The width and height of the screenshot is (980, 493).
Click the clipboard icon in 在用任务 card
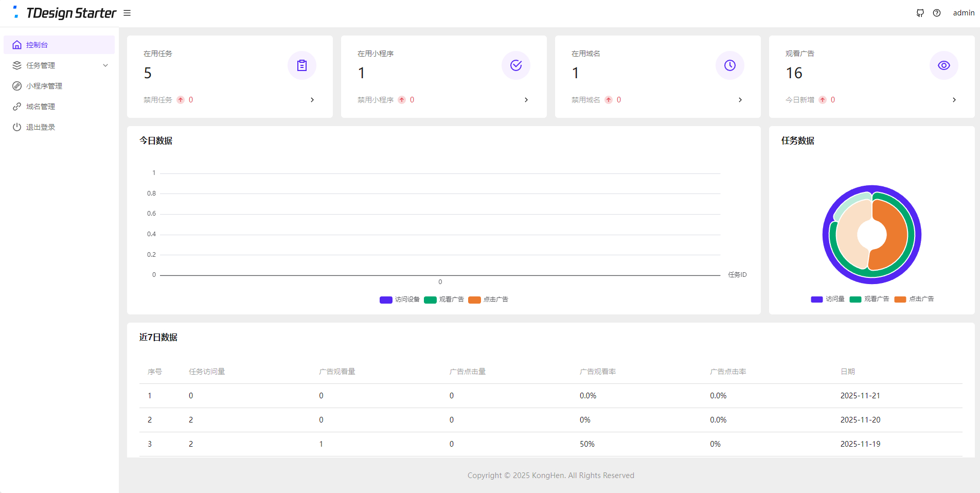coord(302,65)
